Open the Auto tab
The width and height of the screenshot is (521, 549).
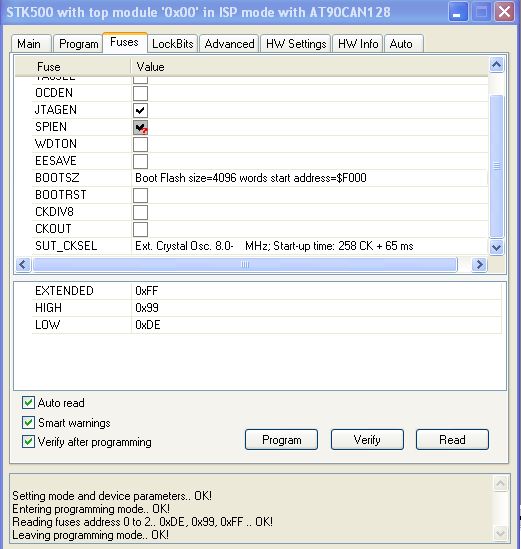click(x=404, y=44)
